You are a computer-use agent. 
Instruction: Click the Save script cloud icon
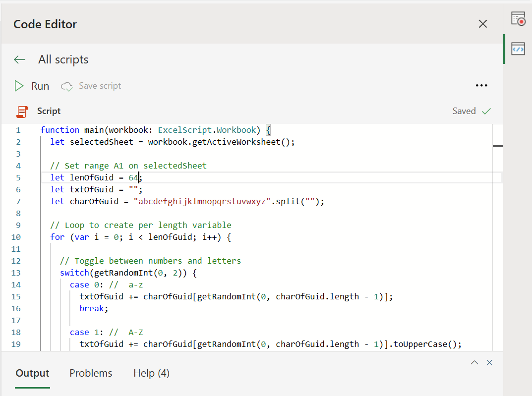(66, 86)
